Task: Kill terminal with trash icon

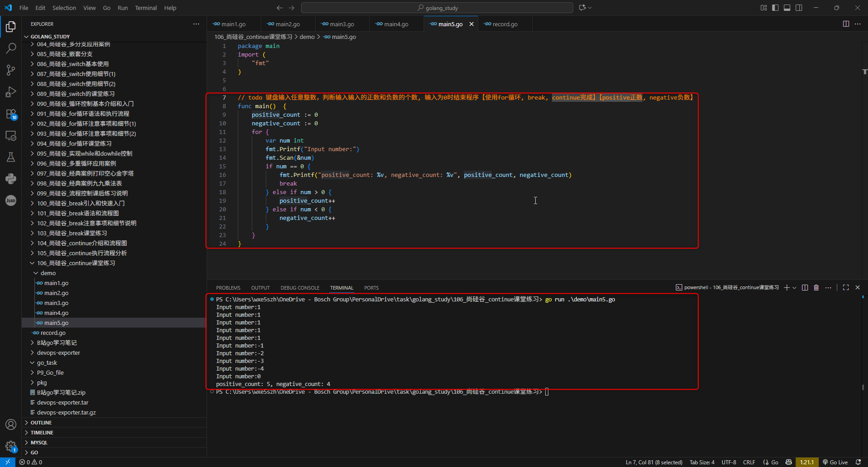Action: [816, 288]
